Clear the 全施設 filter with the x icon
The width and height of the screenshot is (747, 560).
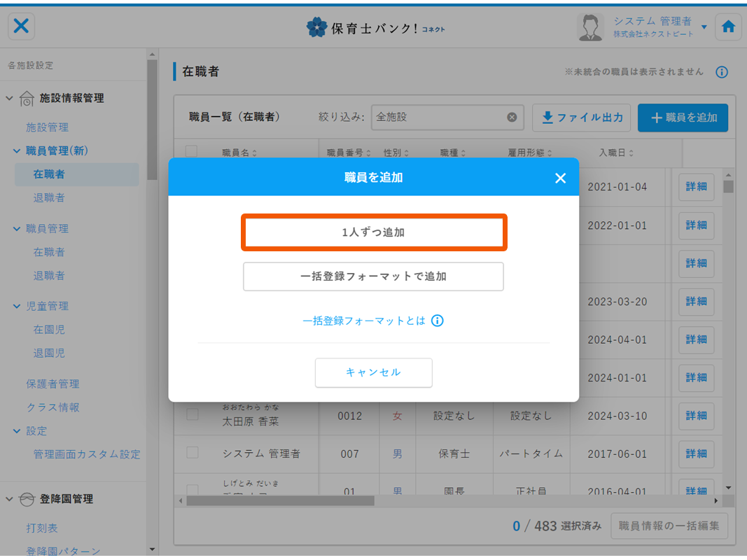[x=512, y=118]
